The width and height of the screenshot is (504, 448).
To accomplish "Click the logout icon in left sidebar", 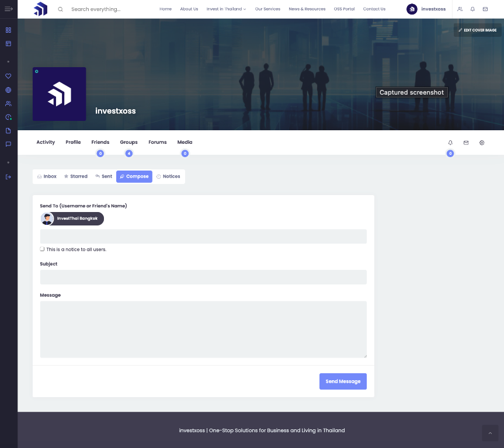I will tap(8, 177).
